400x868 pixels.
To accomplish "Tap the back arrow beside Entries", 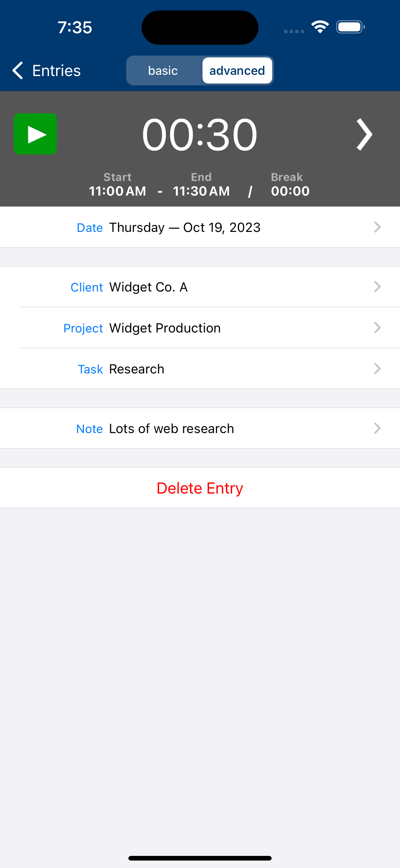I will [17, 70].
